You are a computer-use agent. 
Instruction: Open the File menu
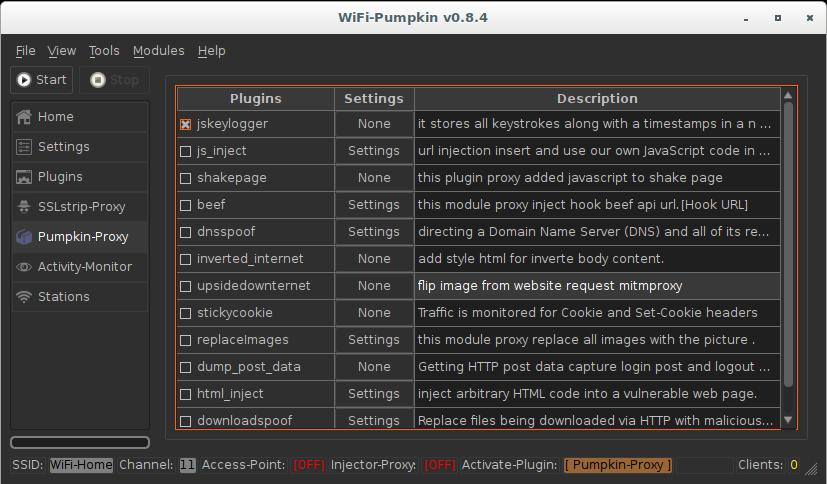click(26, 51)
